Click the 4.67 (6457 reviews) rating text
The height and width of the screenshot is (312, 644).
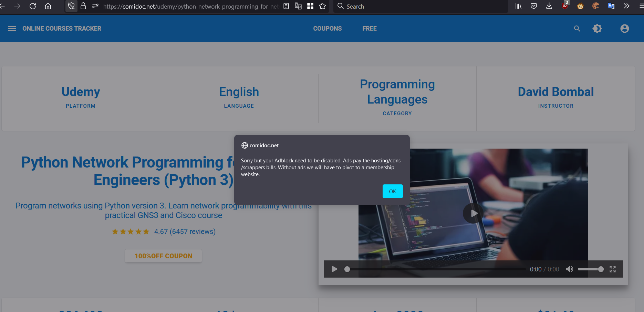pyautogui.click(x=185, y=232)
